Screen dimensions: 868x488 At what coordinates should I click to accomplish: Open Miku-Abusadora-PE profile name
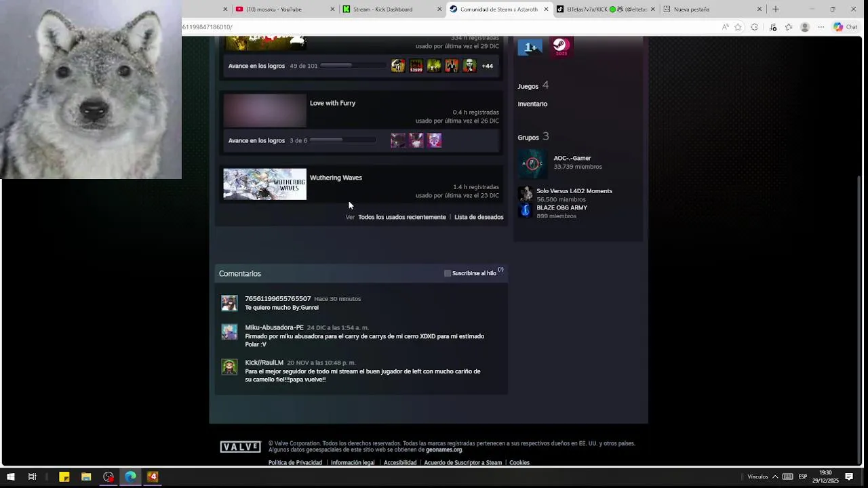pos(274,327)
